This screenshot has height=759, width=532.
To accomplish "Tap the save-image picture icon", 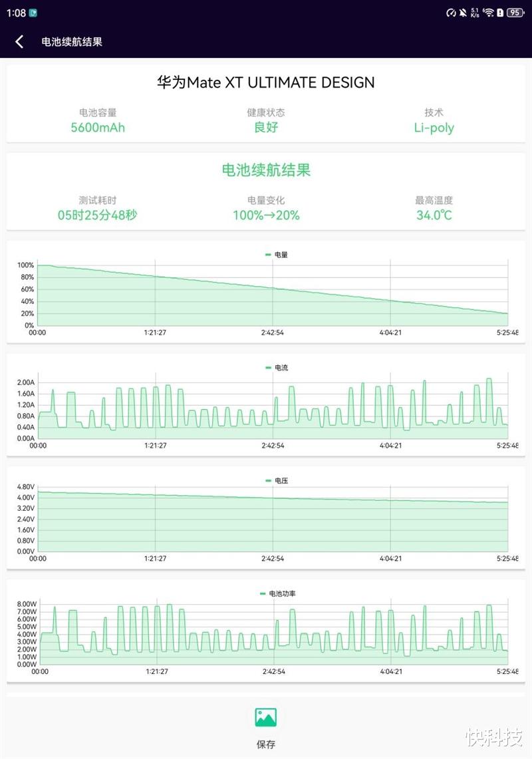I will pyautogui.click(x=266, y=717).
